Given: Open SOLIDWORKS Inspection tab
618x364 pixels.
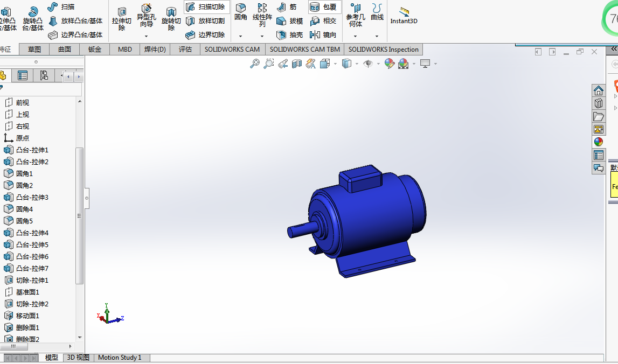Looking at the screenshot, I should point(383,49).
